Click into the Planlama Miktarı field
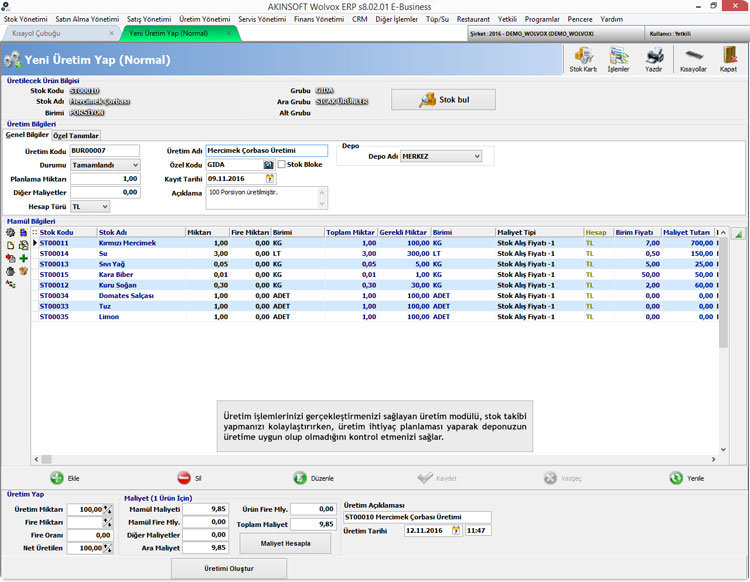The height and width of the screenshot is (582, 750). [x=105, y=179]
